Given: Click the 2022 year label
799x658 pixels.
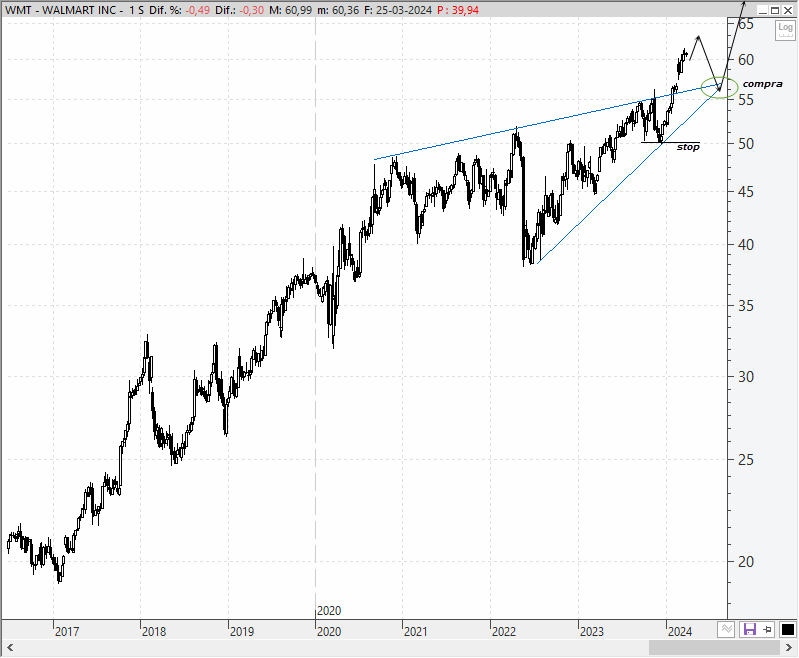Looking at the screenshot, I should click(x=504, y=632).
